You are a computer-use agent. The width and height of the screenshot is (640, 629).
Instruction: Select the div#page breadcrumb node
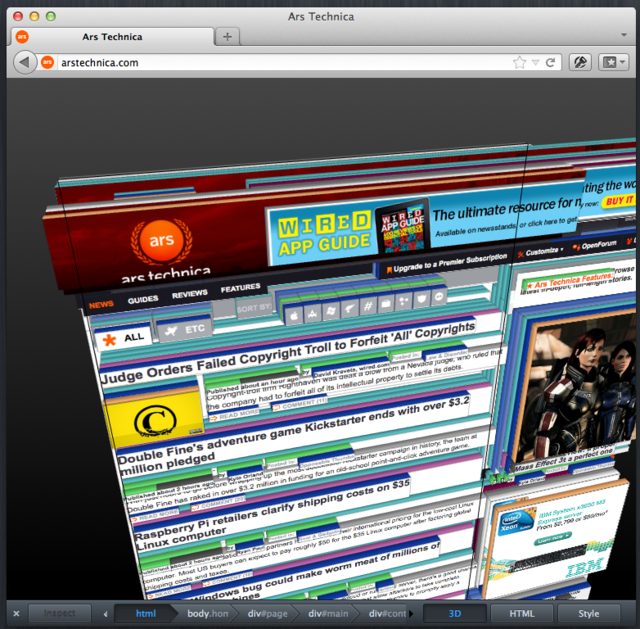point(267,613)
